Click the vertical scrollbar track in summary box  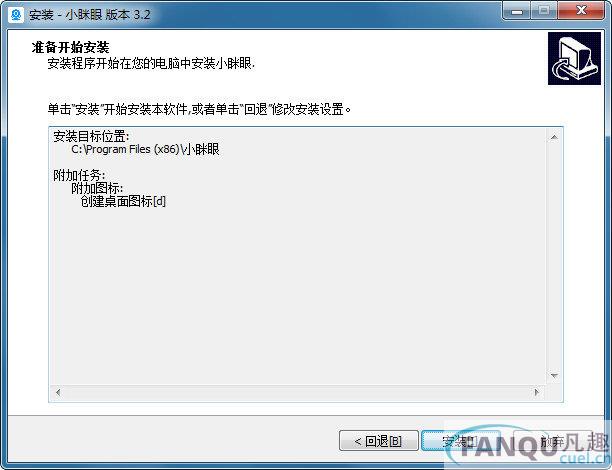click(x=554, y=256)
